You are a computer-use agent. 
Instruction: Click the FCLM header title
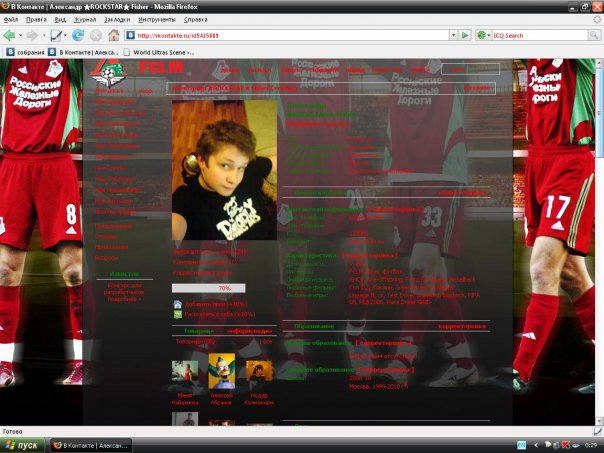pyautogui.click(x=161, y=67)
